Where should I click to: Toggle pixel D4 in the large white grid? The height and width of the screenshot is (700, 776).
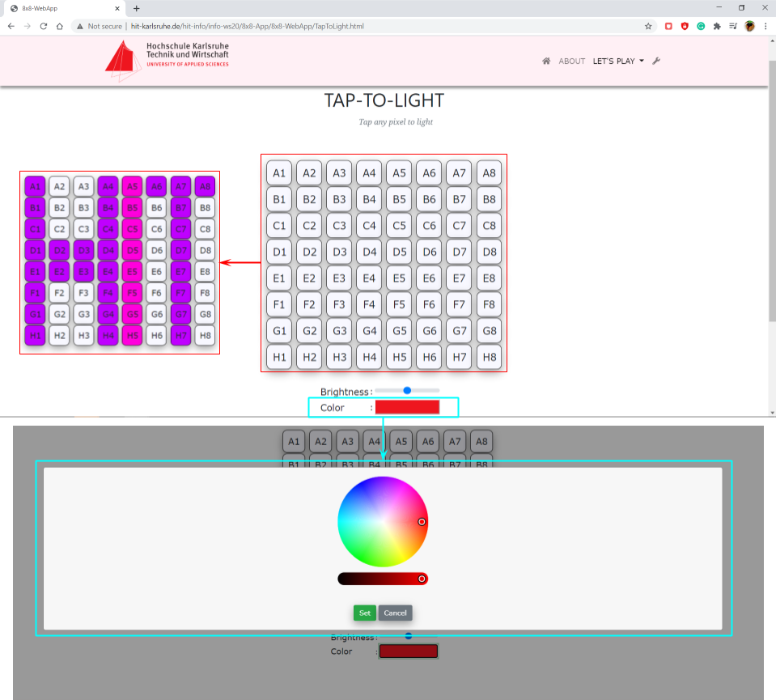pos(369,252)
